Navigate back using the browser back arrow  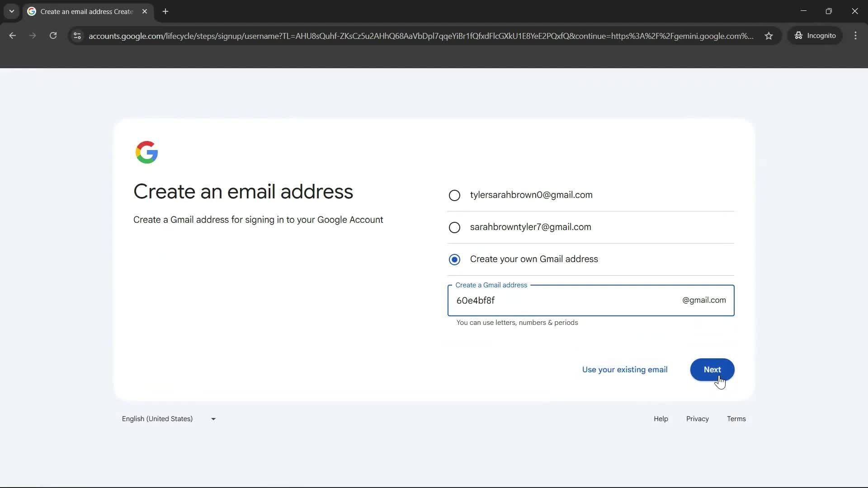tap(12, 36)
